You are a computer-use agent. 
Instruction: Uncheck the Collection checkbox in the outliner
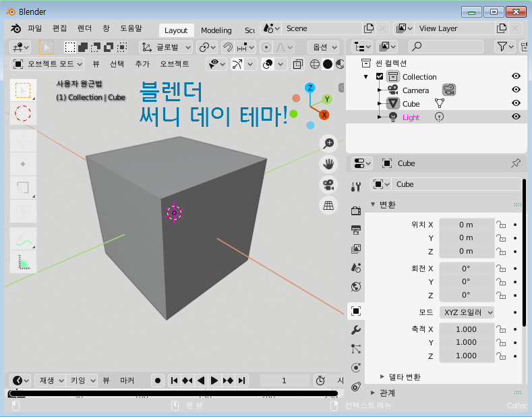point(380,76)
